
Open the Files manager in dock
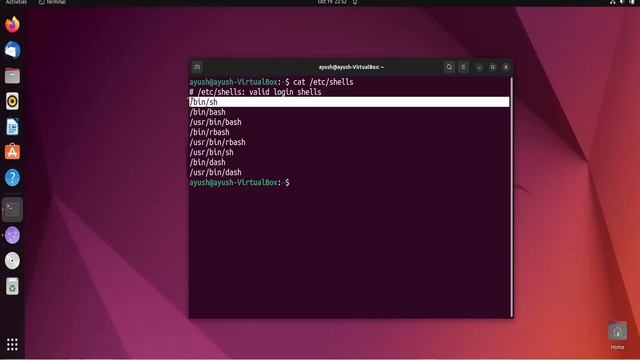click(12, 76)
